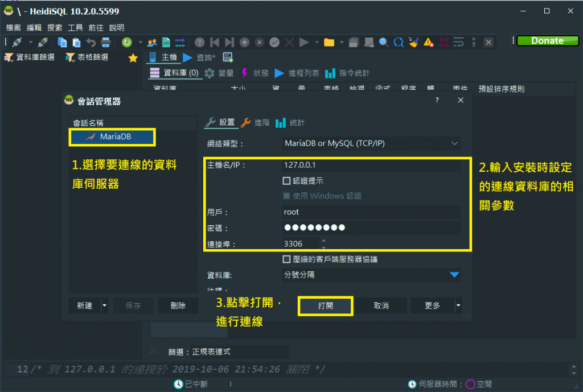Toggle the 使用 Windows 認證 checkbox
Screen dimensions: 583x392
pos(286,196)
